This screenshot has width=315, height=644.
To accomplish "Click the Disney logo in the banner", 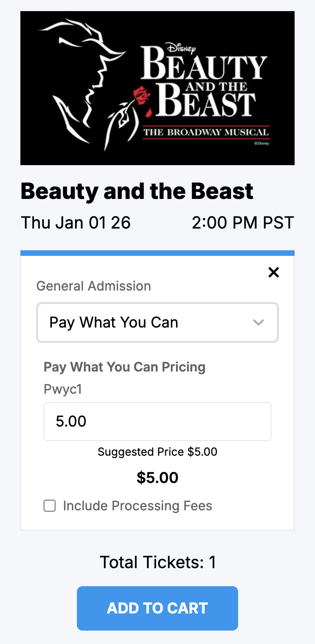I will tap(182, 47).
